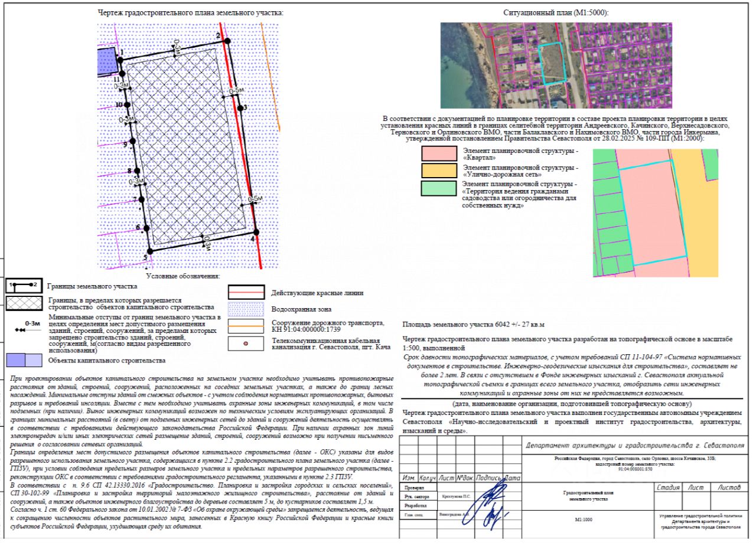Click the heading «Условные обозначения:»
This screenshot has height=546, width=756.
[x=183, y=276]
